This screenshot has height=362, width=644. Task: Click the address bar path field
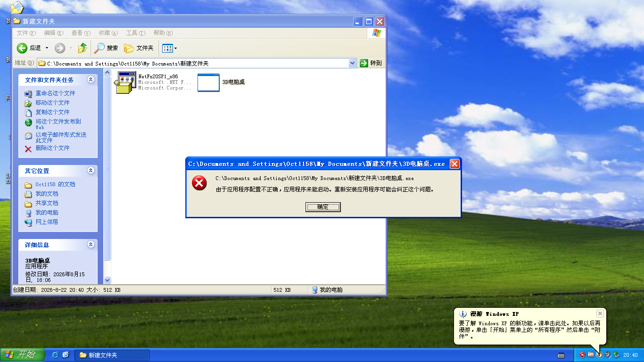197,63
